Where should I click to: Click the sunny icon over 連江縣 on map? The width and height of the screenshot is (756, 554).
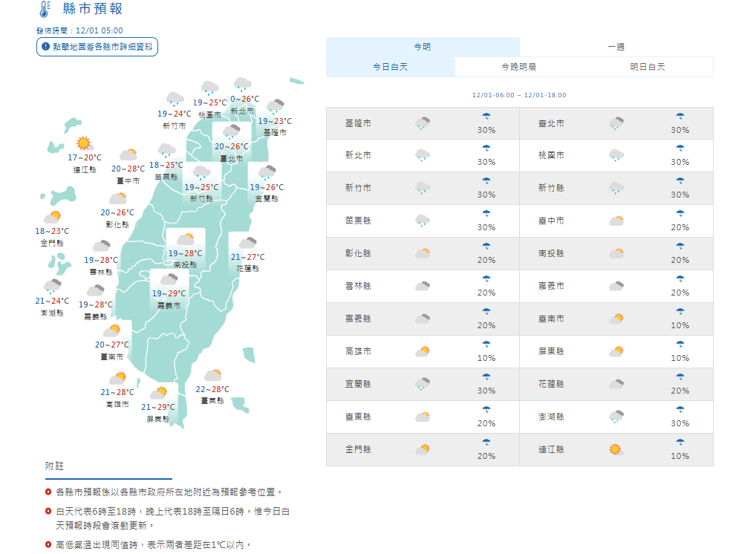click(83, 143)
